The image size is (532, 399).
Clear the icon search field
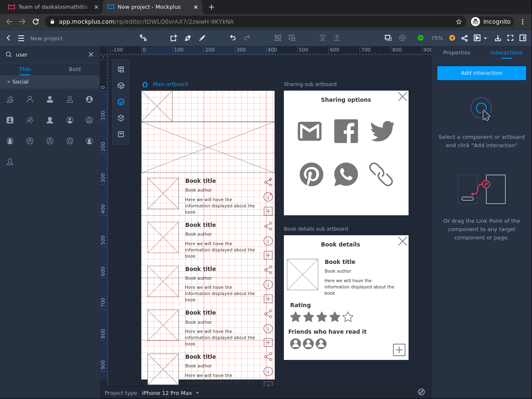tap(91, 54)
